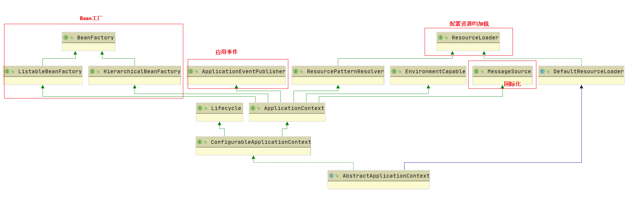
Task: Click the red "配置资源的加载" annotation label
Action: pyautogui.click(x=469, y=24)
